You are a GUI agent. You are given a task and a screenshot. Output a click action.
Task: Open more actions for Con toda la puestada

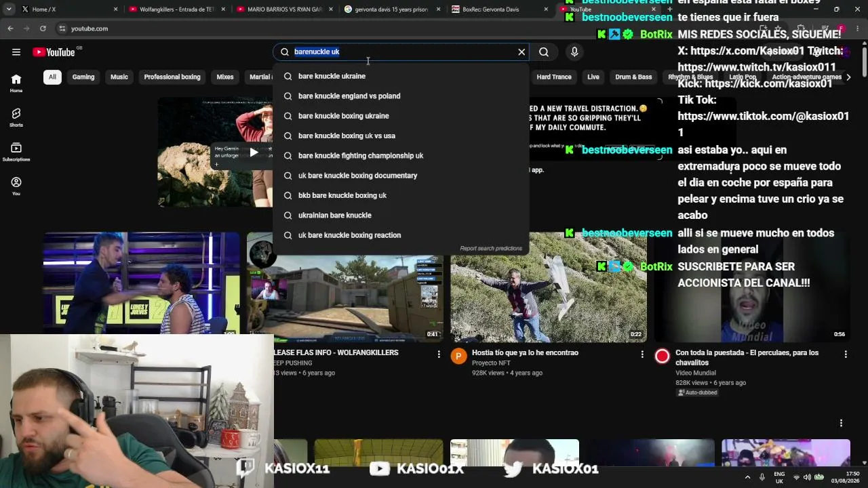click(x=846, y=354)
